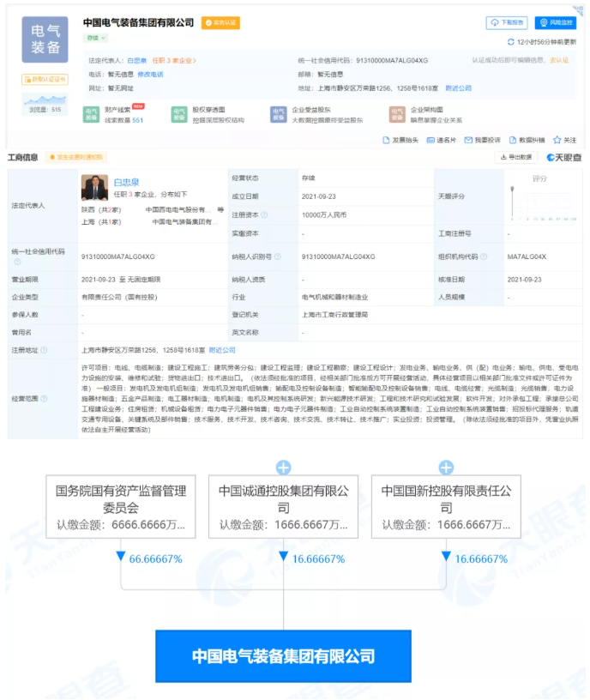The height and width of the screenshot is (700, 590).
Task: Click 修改电话 edit phone link
Action: click(150, 75)
